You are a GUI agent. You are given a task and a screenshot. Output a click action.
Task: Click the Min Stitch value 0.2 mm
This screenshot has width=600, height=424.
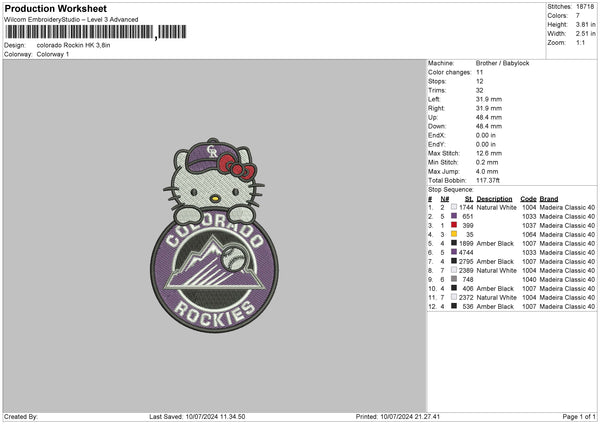point(487,162)
